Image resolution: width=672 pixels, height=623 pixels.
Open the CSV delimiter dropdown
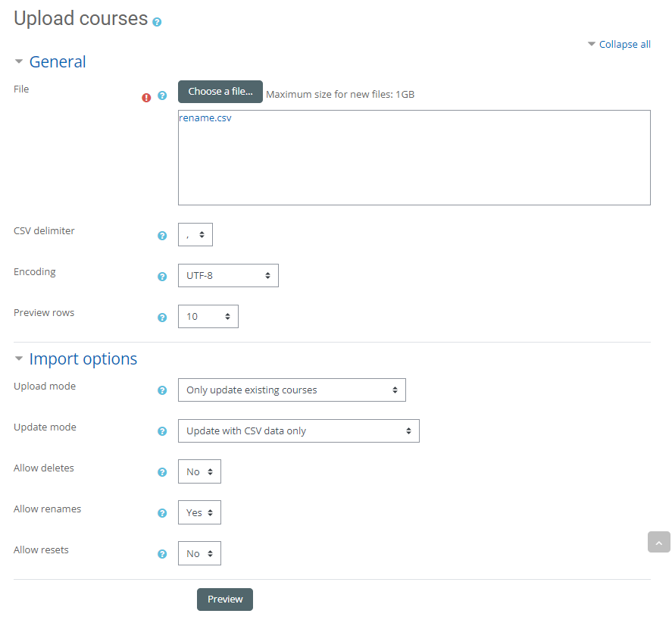click(195, 235)
